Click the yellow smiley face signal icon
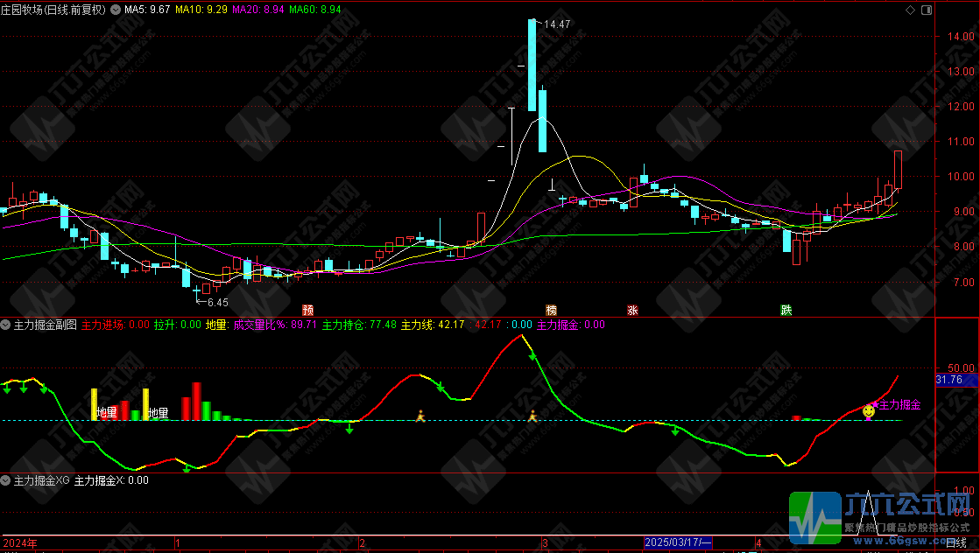Screen dimensions: 980x553 coord(868,410)
